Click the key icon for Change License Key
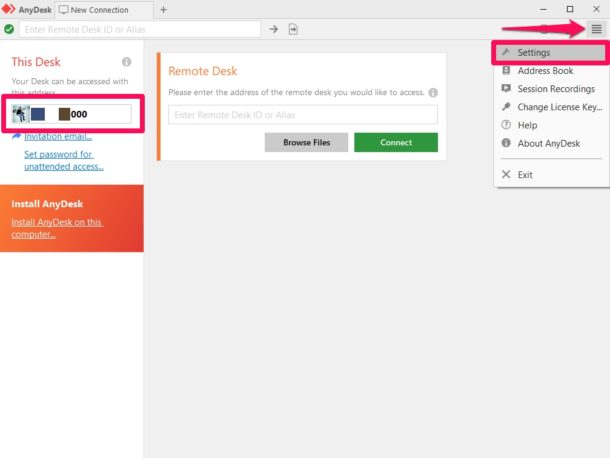This screenshot has height=458, width=610. click(x=506, y=107)
